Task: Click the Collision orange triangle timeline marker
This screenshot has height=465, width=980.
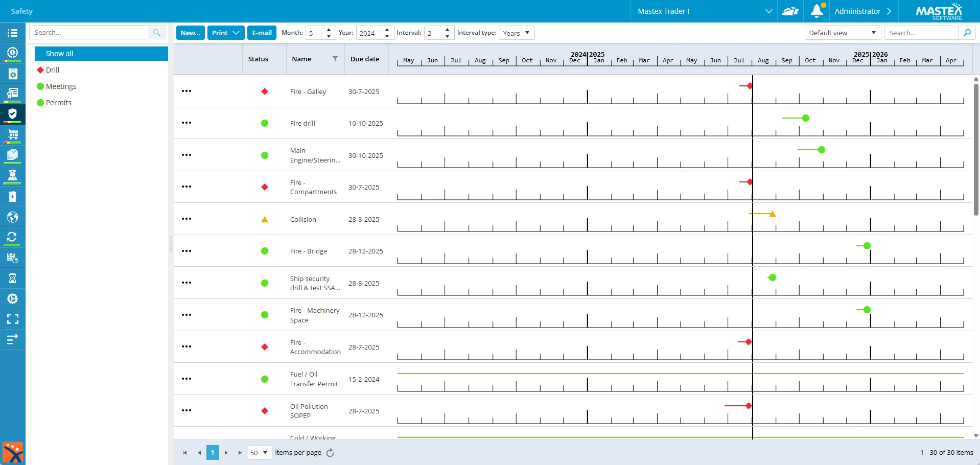Action: (x=773, y=214)
